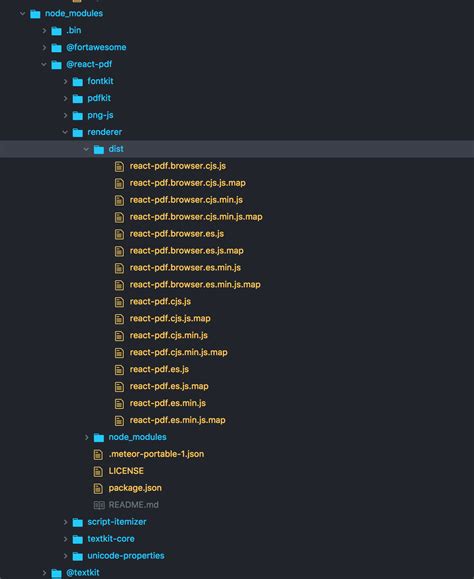474x579 pixels.
Task: Select the dist folder name
Action: [x=116, y=149]
